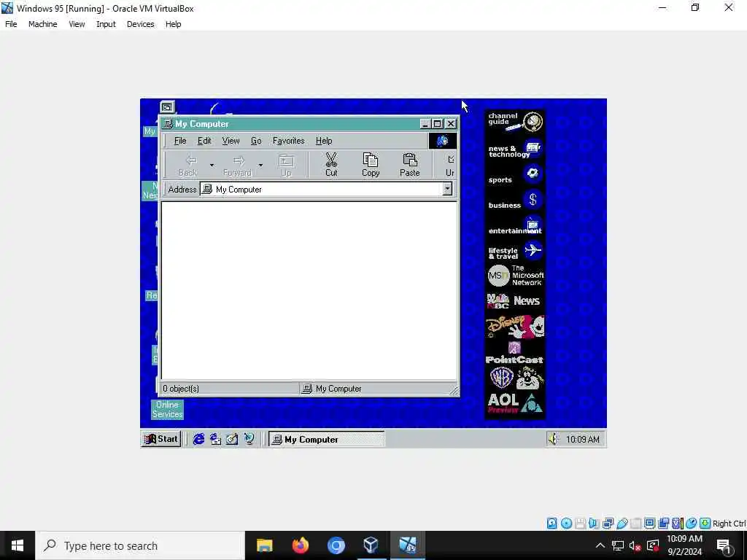Open VirtualBox Machine menu

click(x=42, y=24)
